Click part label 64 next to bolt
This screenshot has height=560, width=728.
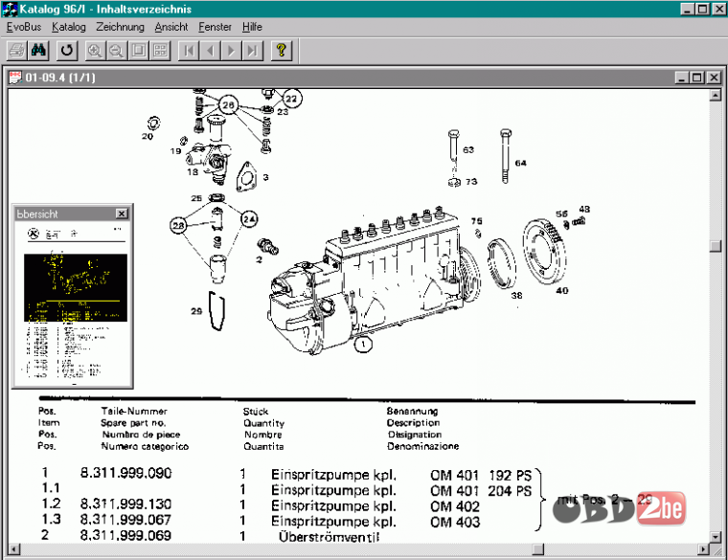pyautogui.click(x=520, y=163)
